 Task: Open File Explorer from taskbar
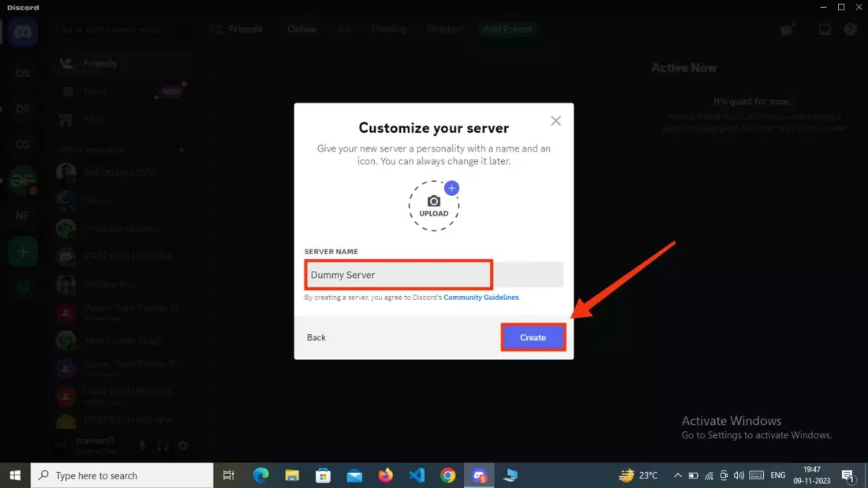coord(292,475)
